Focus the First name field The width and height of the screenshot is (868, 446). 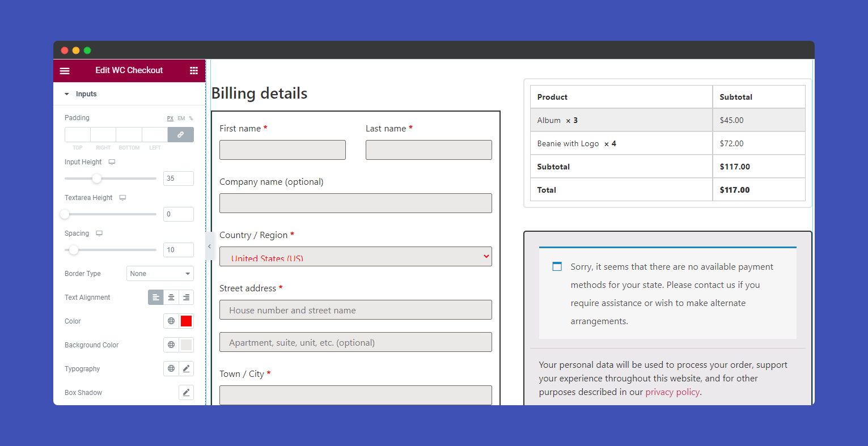[x=282, y=150]
